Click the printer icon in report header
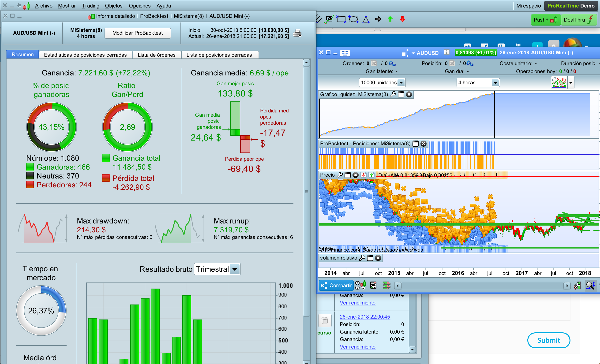The image size is (600, 364). [297, 33]
